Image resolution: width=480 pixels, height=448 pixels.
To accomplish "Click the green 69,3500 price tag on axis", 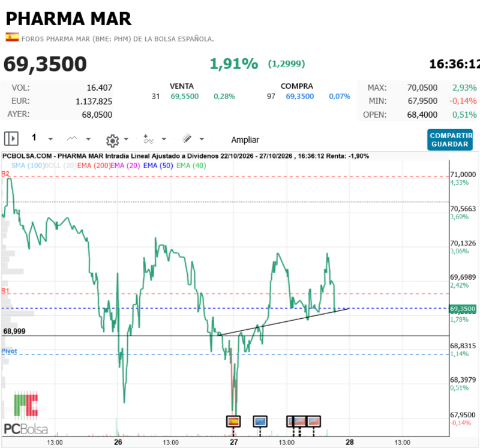I will [x=463, y=309].
